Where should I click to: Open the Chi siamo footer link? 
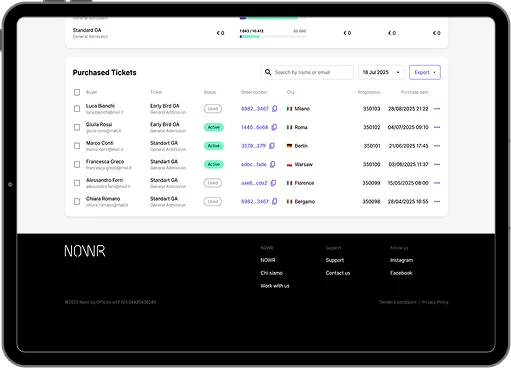tap(271, 273)
